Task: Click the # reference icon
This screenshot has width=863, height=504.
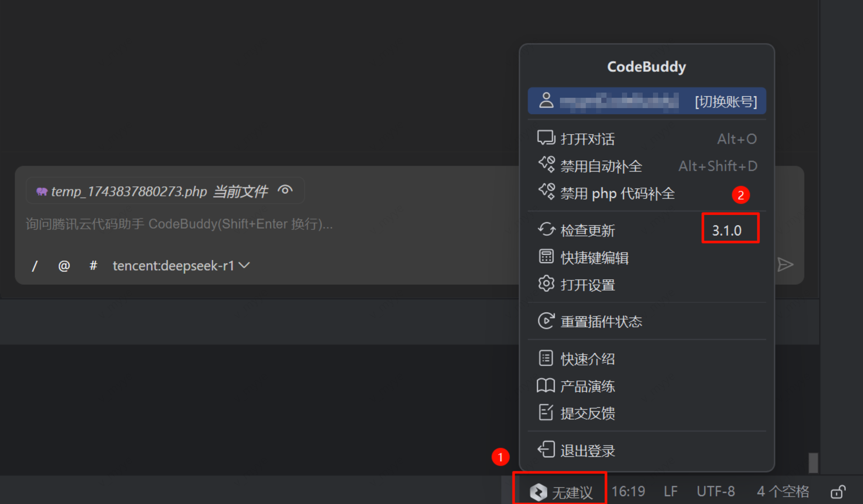Action: pyautogui.click(x=93, y=265)
